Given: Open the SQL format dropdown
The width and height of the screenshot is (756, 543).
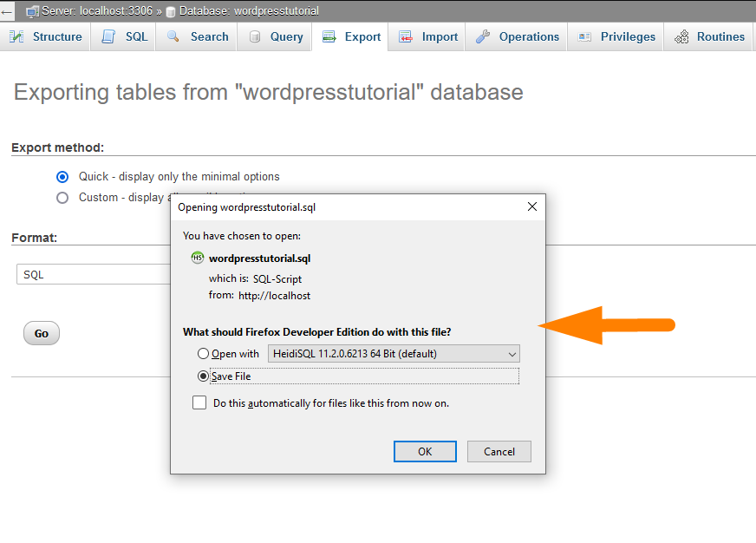Looking at the screenshot, I should coord(94,274).
